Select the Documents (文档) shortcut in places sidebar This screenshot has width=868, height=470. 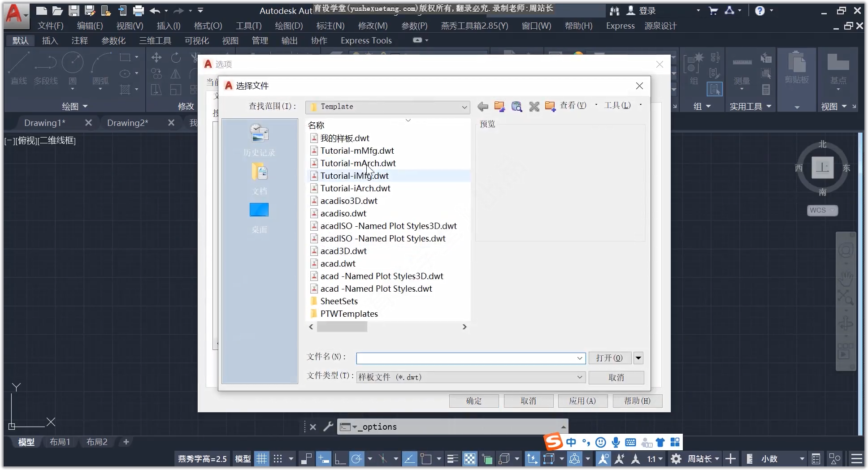coord(259,179)
